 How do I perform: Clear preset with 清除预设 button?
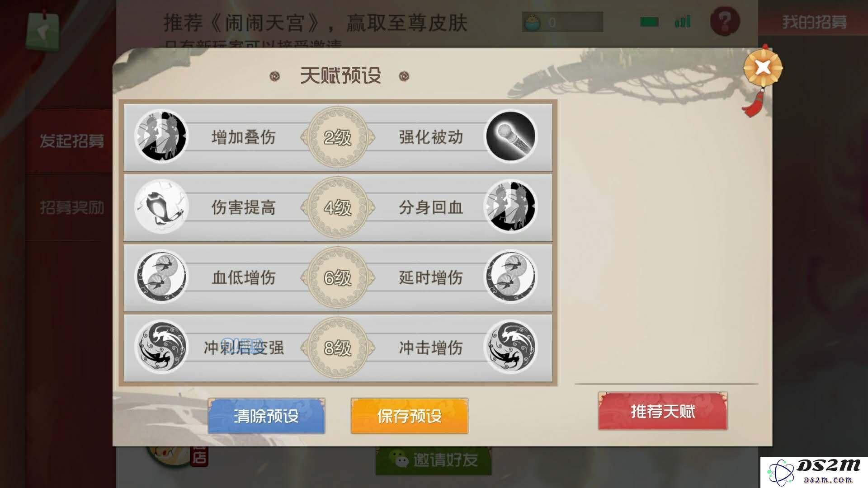[x=266, y=416]
